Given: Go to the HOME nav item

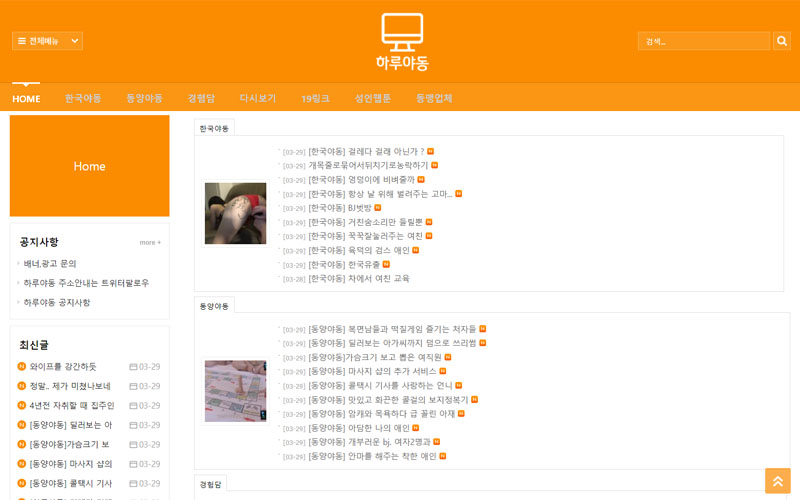Looking at the screenshot, I should [x=26, y=98].
